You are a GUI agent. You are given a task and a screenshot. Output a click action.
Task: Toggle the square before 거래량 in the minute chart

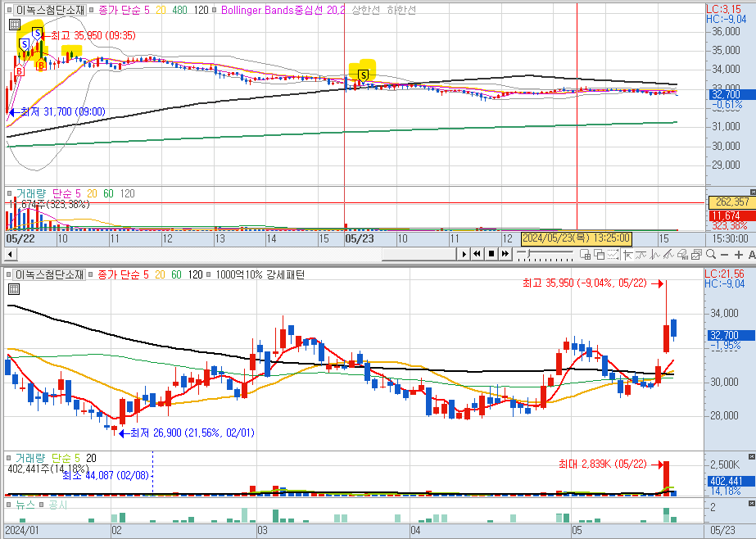[x=9, y=193]
